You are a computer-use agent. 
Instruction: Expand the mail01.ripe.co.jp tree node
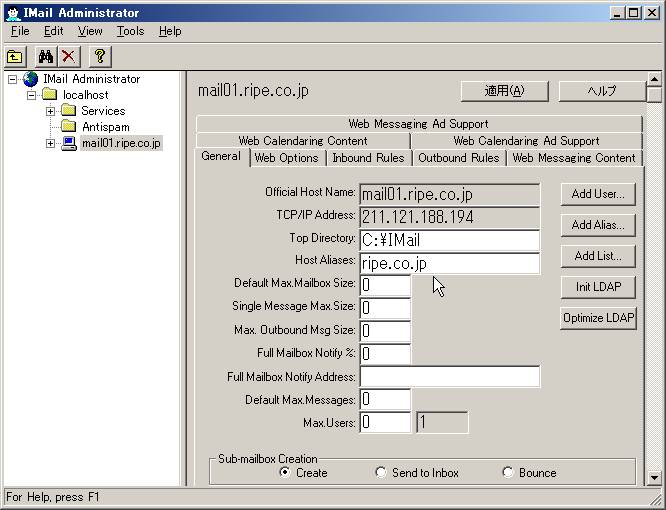[x=51, y=144]
